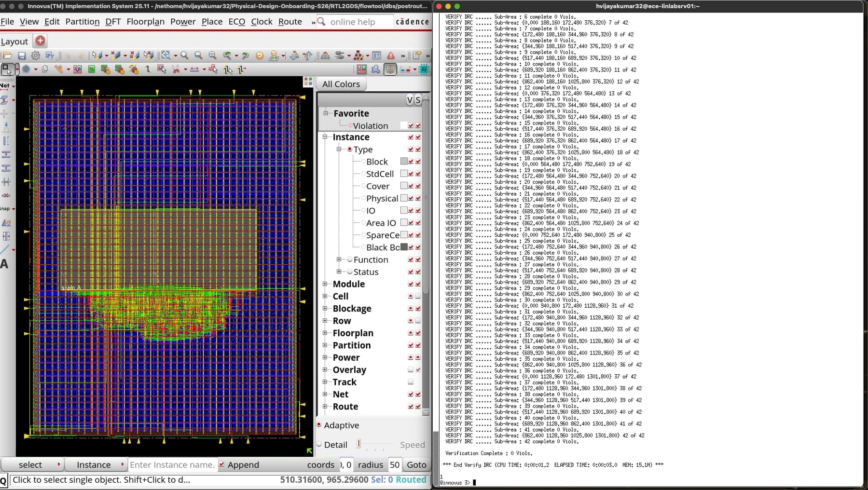Select the Function radio button in Instance tree
This screenshot has width=868, height=490.
tap(350, 259)
